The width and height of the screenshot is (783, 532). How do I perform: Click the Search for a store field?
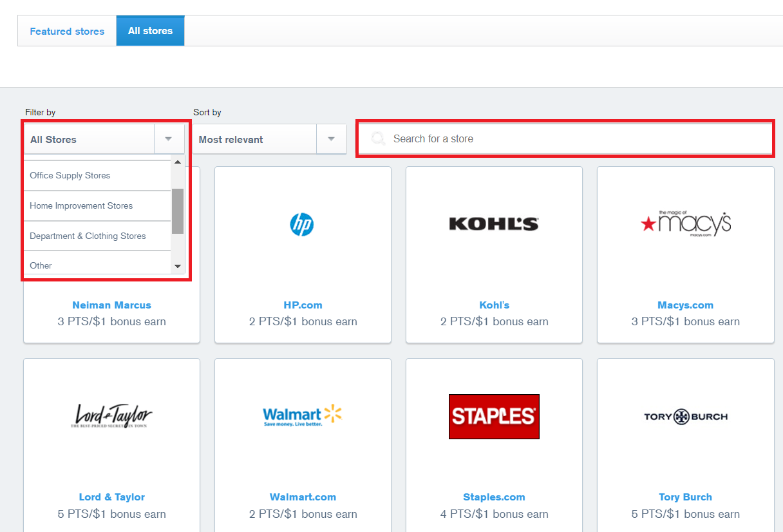point(565,138)
